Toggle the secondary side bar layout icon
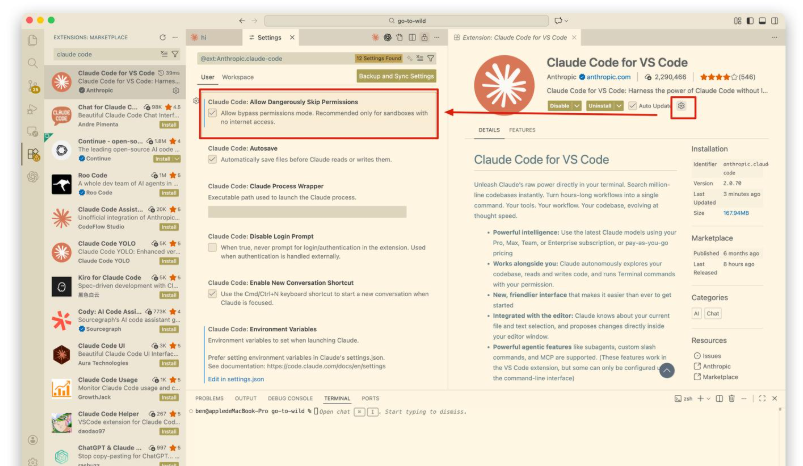803x466 pixels. click(x=774, y=20)
